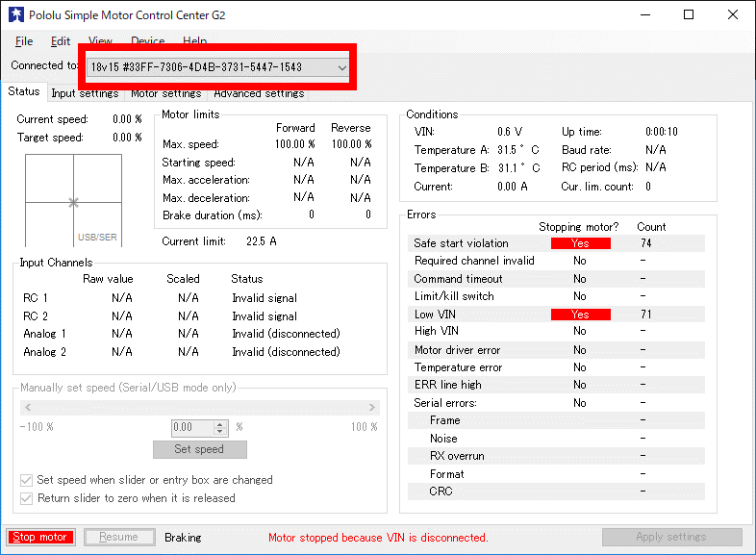Image resolution: width=756 pixels, height=555 pixels.
Task: Switch to the Motor settings tab
Action: click(x=165, y=93)
